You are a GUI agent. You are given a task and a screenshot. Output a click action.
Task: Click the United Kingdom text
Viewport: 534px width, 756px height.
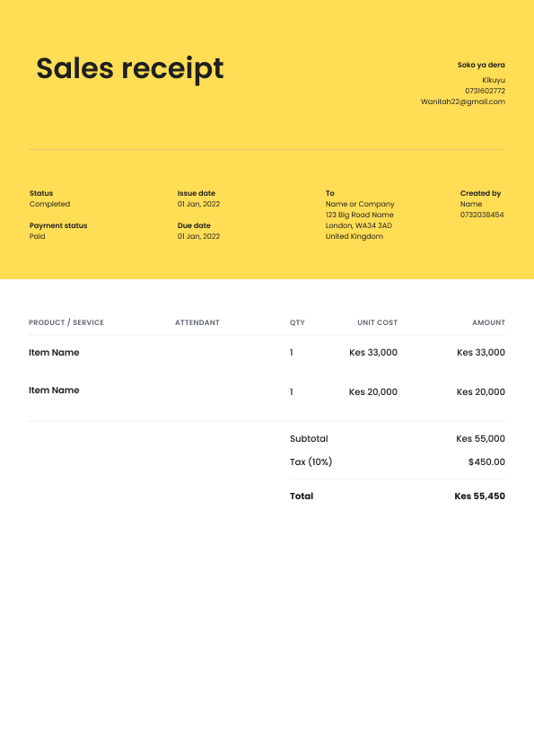355,236
